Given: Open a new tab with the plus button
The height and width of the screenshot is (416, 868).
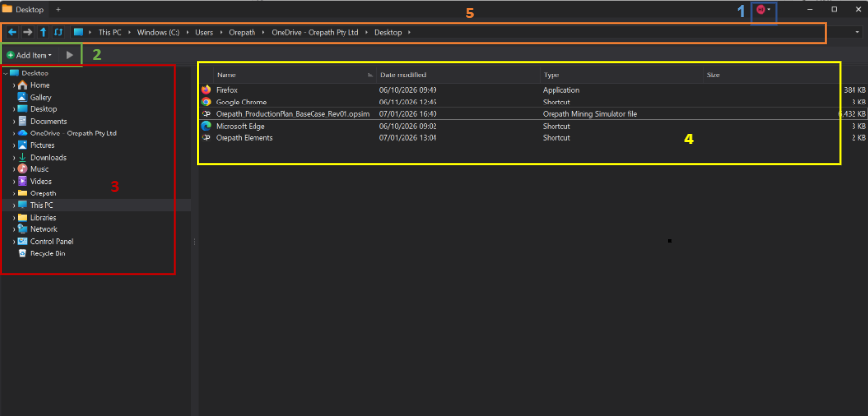Looking at the screenshot, I should coord(58,10).
